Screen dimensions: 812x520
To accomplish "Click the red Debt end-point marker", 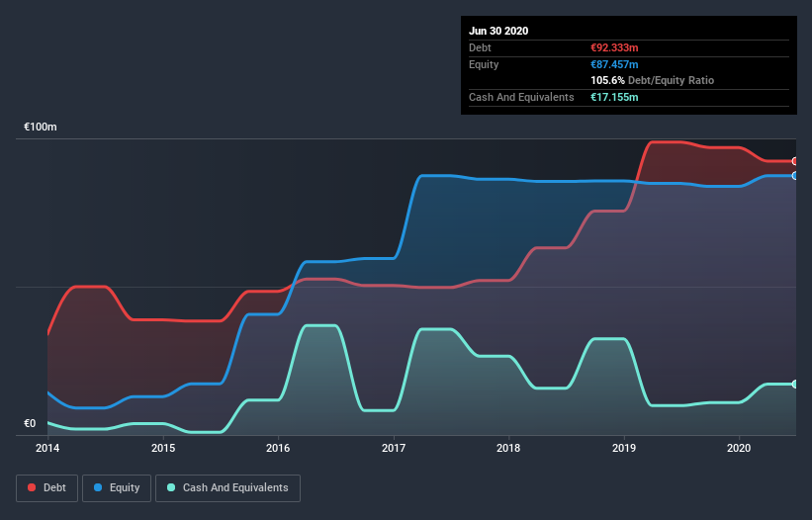I will [x=795, y=161].
